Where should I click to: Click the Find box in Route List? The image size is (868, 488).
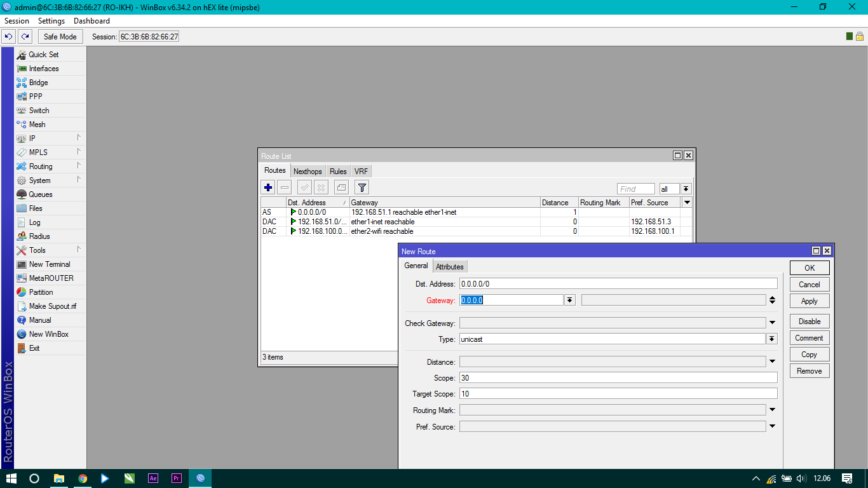point(636,189)
